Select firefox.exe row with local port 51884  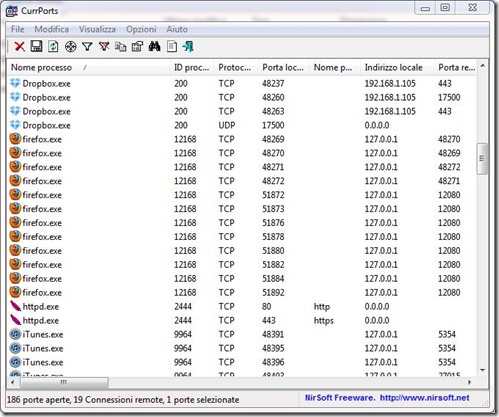(242, 278)
